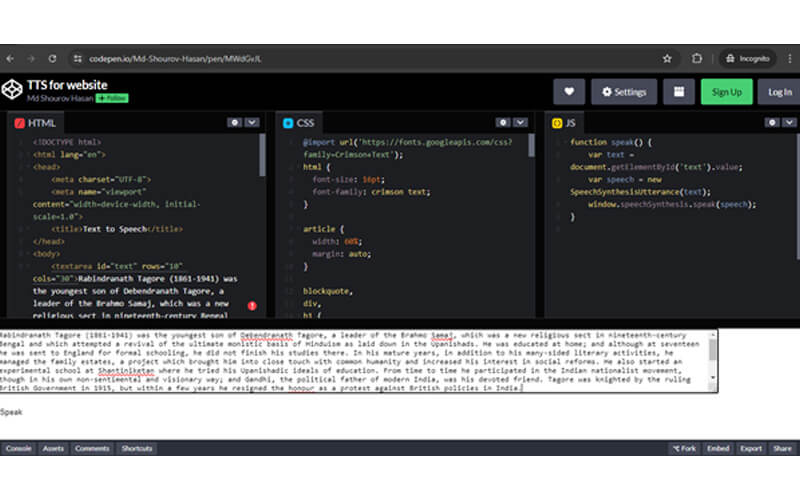Click the Export button in footer
800x500 pixels.
[751, 448]
